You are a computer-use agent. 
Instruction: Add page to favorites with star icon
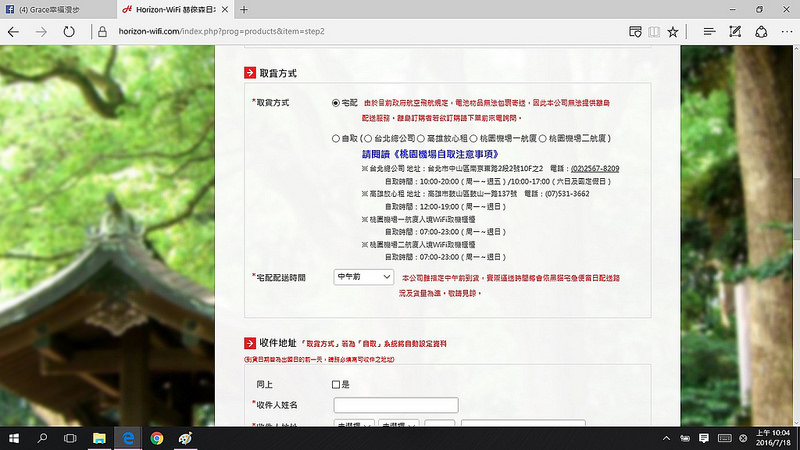673,32
